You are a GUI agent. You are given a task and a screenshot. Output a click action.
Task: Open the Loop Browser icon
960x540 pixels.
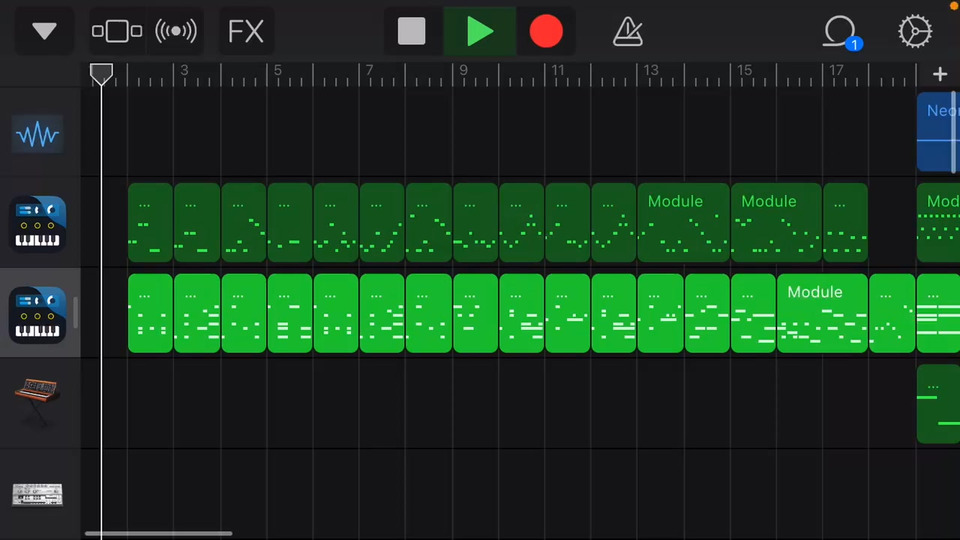click(x=841, y=32)
